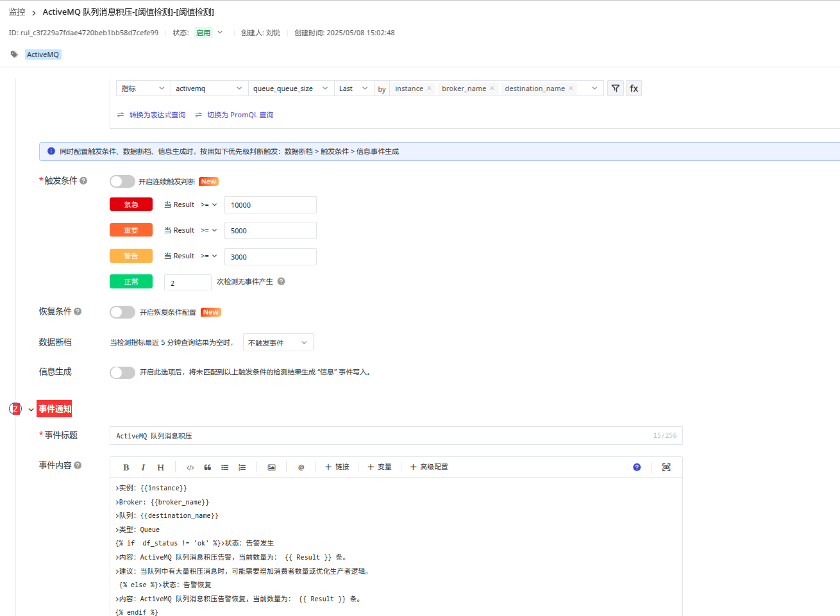Open editor help question icon
This screenshot has width=840, height=616.
(637, 467)
